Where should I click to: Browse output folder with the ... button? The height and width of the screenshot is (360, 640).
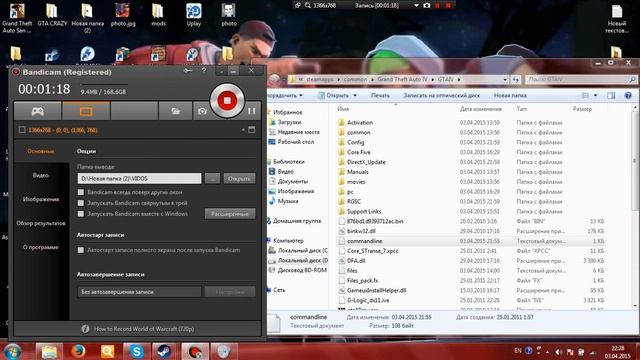(212, 178)
